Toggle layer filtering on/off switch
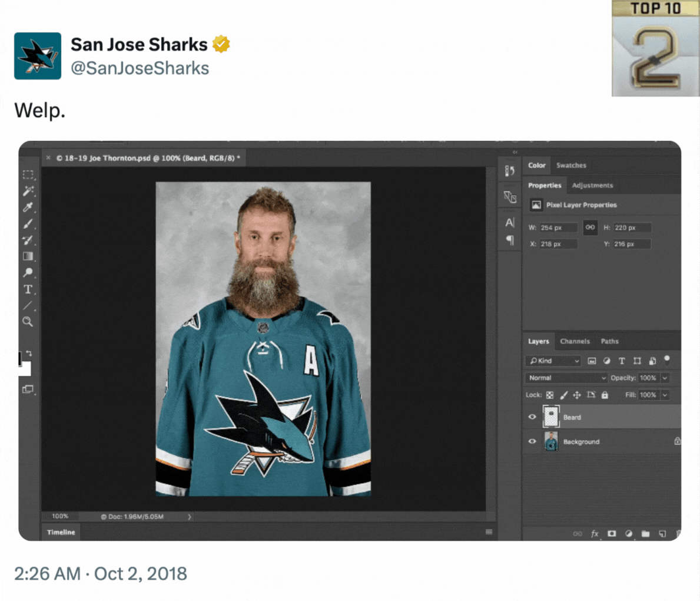The width and height of the screenshot is (700, 601). click(x=667, y=359)
